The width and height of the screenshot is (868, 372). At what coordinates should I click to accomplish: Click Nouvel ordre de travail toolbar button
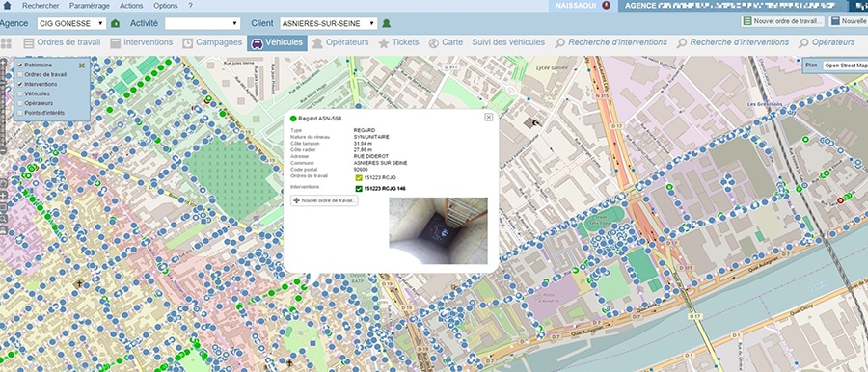click(783, 21)
